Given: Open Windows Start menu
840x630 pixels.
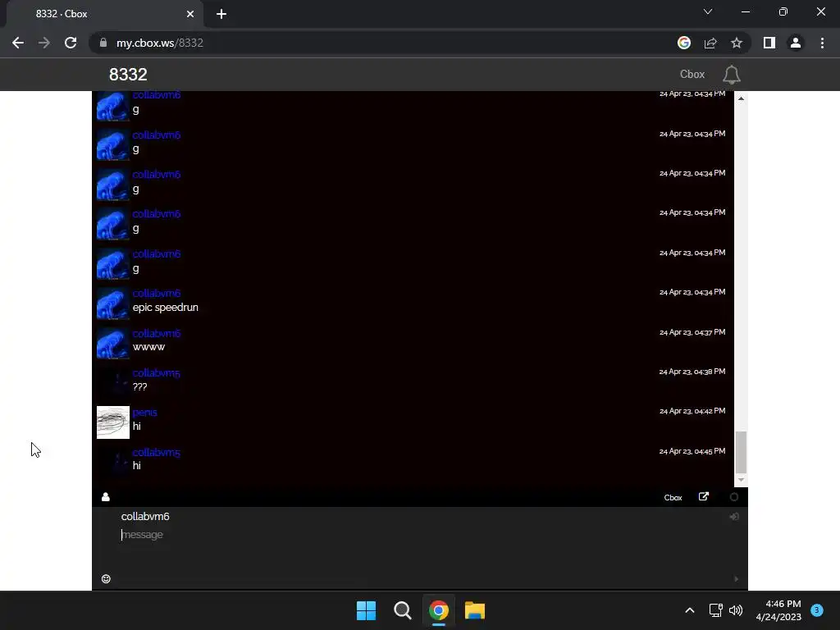Looking at the screenshot, I should 367,610.
